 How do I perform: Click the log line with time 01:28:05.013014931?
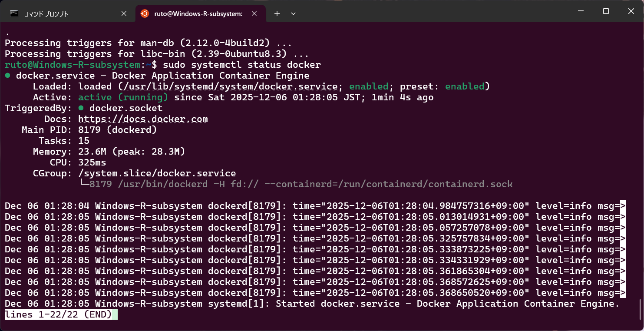[x=315, y=217]
